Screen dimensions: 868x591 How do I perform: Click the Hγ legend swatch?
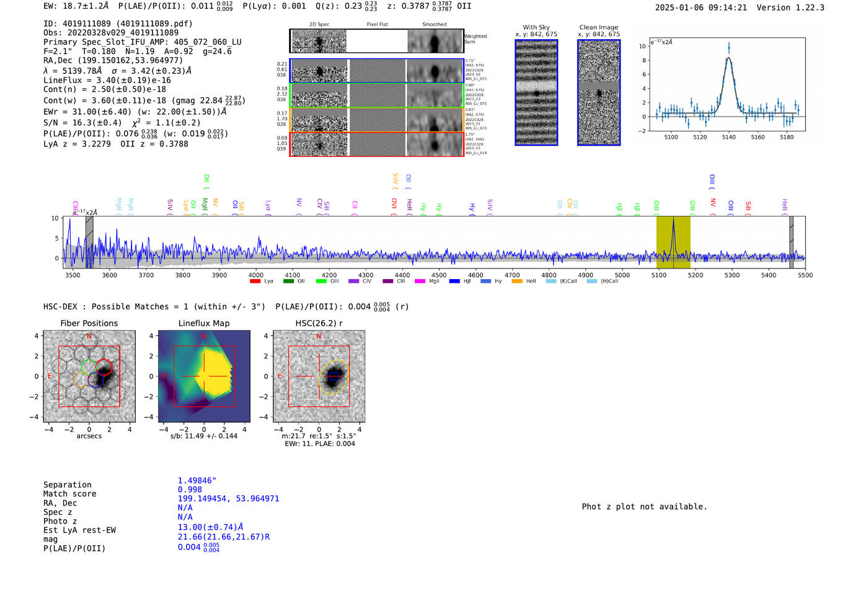pyautogui.click(x=485, y=282)
